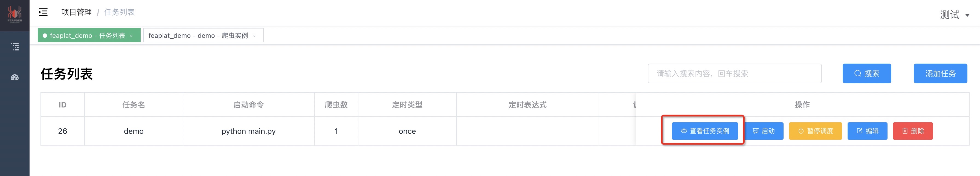Select the dashboard gauge icon in sidebar
Viewport: 980px width, 176px height.
pos(15,77)
